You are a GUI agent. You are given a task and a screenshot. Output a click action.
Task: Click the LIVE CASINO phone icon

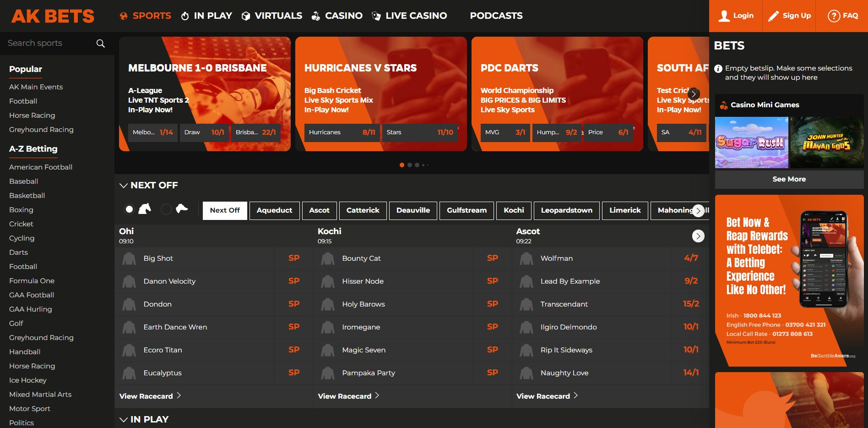[x=375, y=15]
